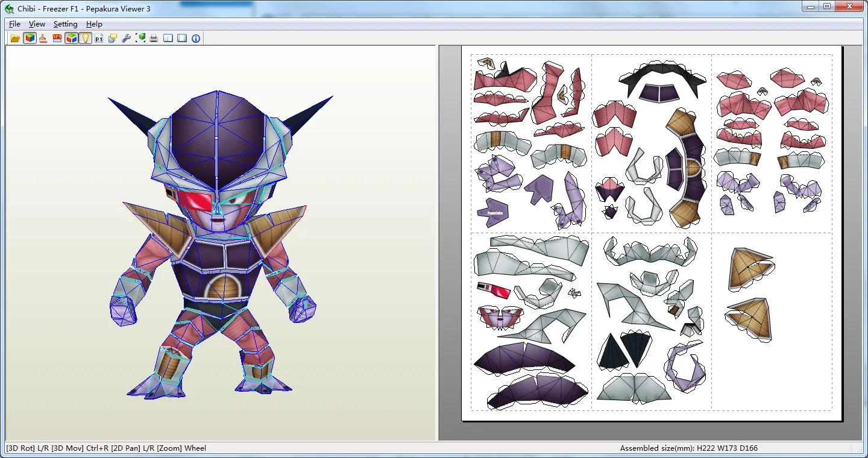Select the face pattern piece on the sheet
868x458 pixels.
[x=502, y=317]
